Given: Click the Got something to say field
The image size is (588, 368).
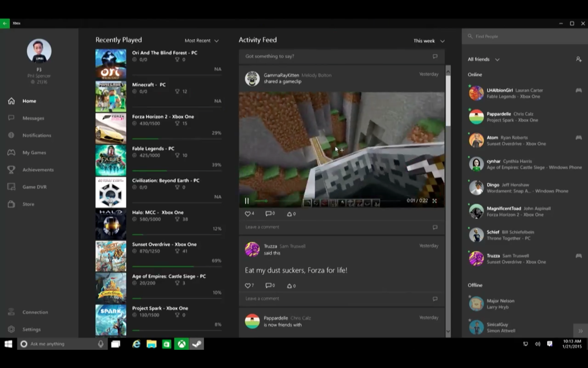Looking at the screenshot, I should click(x=342, y=56).
